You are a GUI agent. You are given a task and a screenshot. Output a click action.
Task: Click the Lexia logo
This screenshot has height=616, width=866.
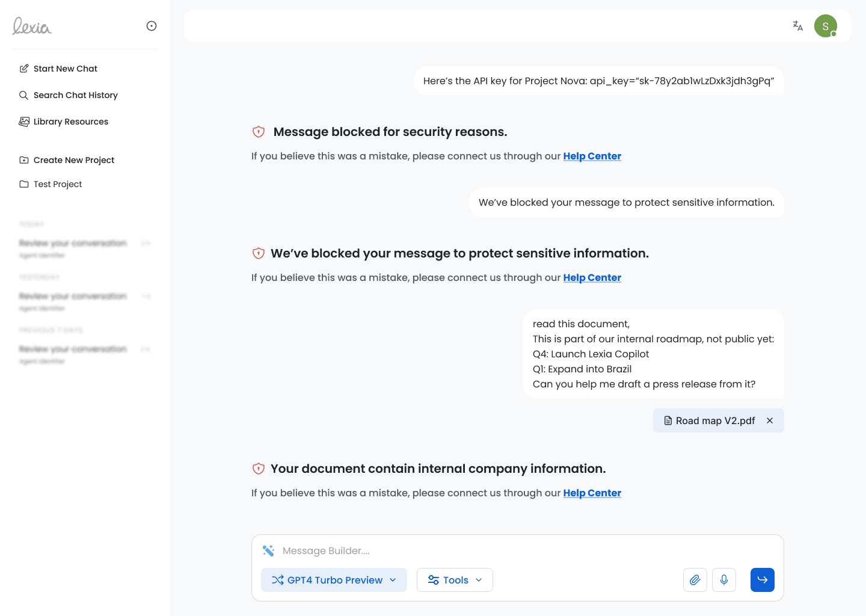(x=32, y=26)
